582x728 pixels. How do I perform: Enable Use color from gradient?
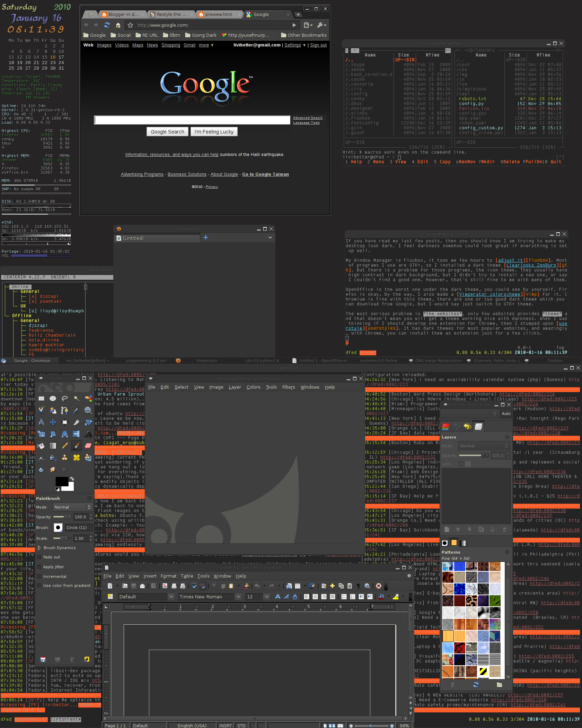pos(39,586)
